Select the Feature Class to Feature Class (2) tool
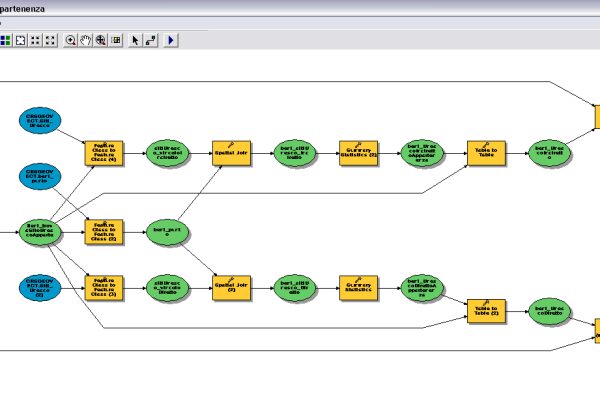 (103, 232)
